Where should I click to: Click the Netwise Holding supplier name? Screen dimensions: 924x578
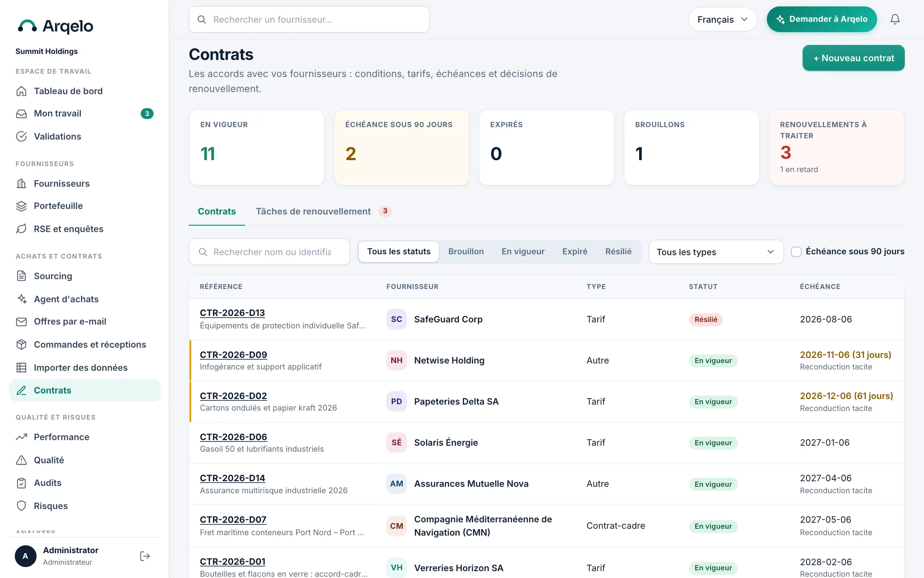click(x=449, y=361)
